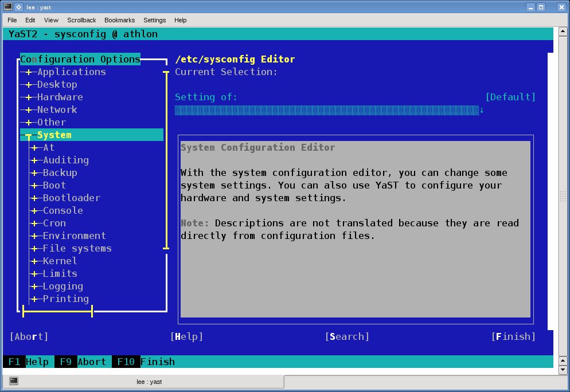Image resolution: width=570 pixels, height=392 pixels.
Task: Choose the File systems entry
Action: (77, 249)
